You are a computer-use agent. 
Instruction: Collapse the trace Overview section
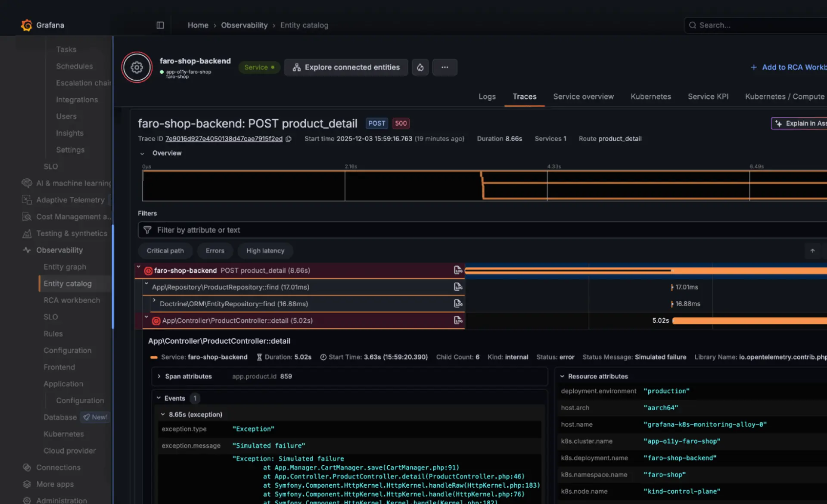pos(142,153)
